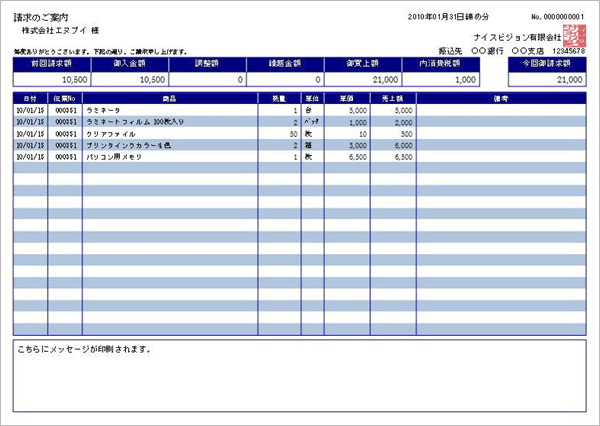Screen dimensions: 600x426
Task: Click the closing date 2010年01月31日締め分
Action: [x=448, y=17]
